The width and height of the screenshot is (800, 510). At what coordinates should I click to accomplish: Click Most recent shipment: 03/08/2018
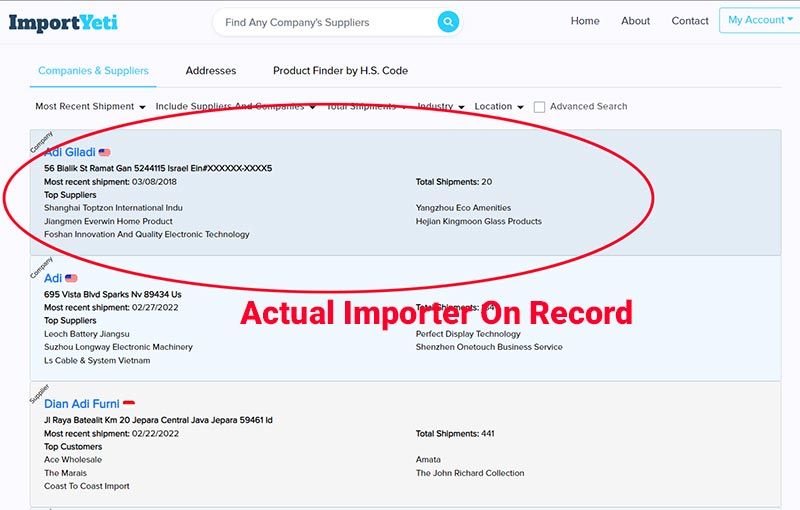coord(110,182)
